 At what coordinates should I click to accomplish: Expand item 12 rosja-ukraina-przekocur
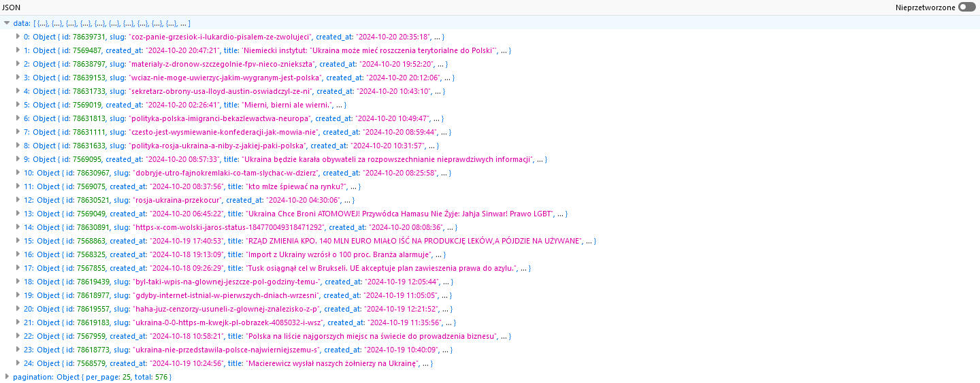pos(18,200)
